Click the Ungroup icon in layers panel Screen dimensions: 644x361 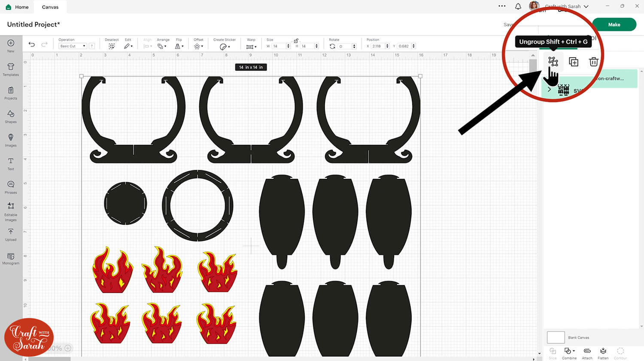click(553, 62)
